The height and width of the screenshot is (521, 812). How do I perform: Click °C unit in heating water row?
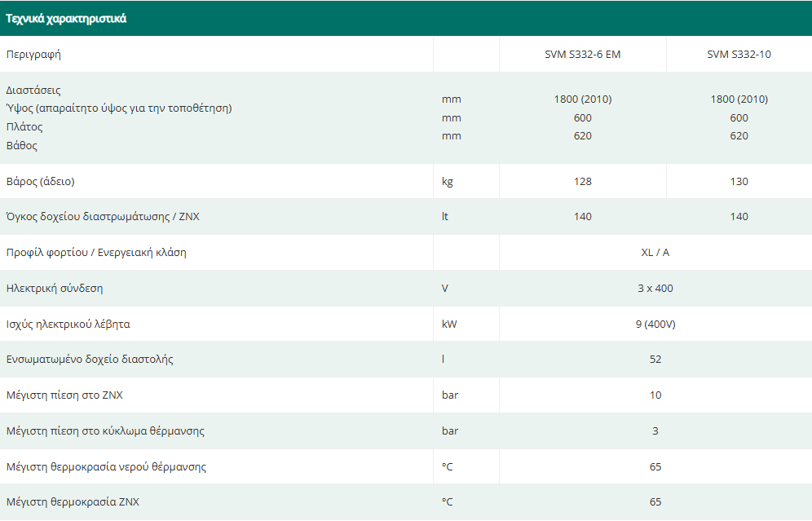click(x=447, y=466)
